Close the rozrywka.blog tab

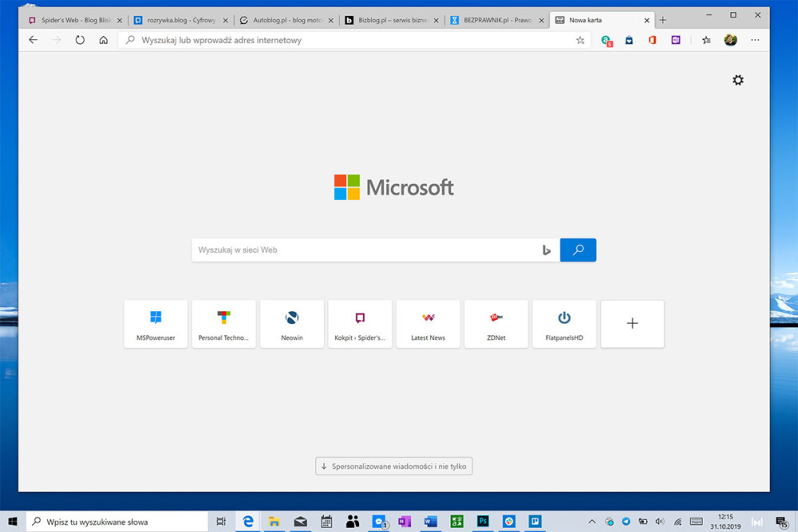(x=226, y=21)
